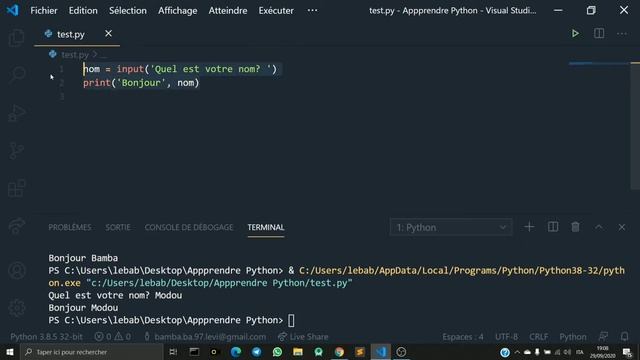The image size is (640, 360).
Task: Open the Explorer view in activity bar
Action: tap(17, 38)
